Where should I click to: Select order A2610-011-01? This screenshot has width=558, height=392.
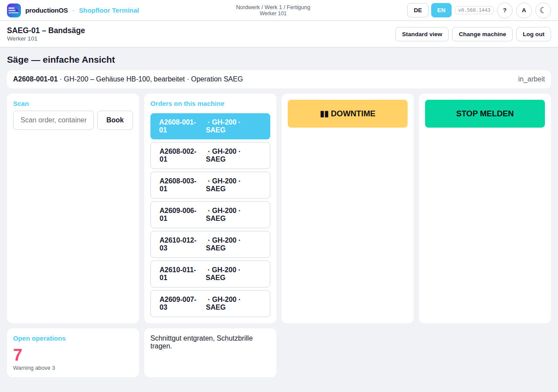[x=210, y=274]
